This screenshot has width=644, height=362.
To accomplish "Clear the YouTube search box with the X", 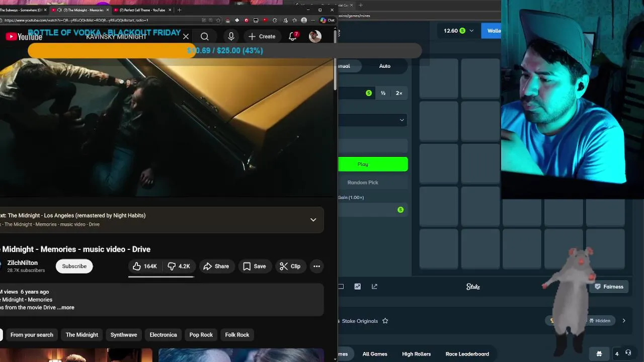I will click(186, 36).
